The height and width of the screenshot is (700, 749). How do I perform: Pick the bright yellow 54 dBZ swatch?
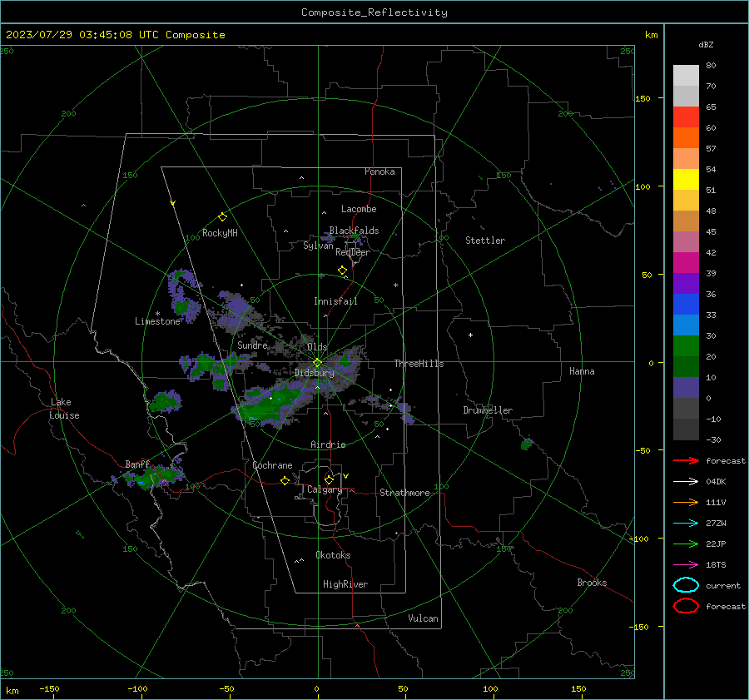[686, 180]
